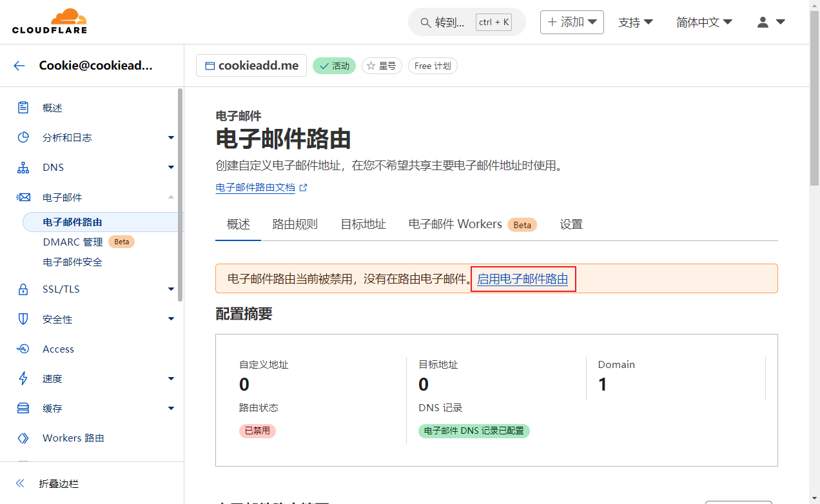Click the 速度 lightning bolt icon
The height and width of the screenshot is (504, 820).
pyautogui.click(x=23, y=378)
